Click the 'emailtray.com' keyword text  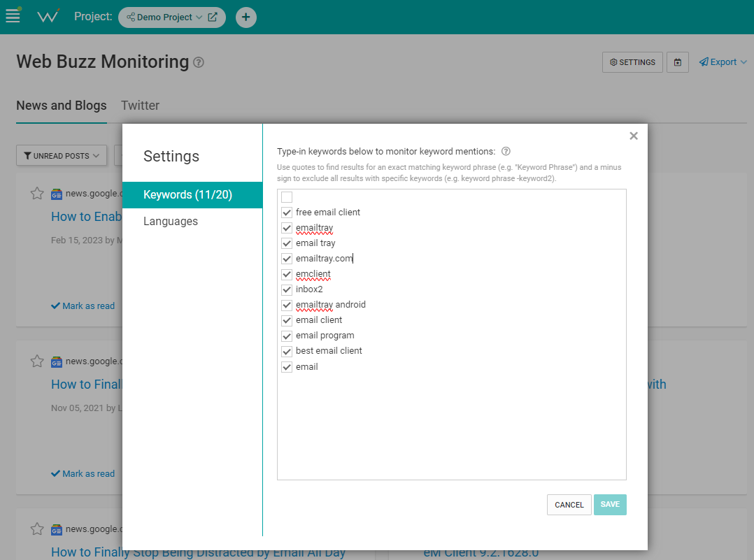pyautogui.click(x=324, y=259)
